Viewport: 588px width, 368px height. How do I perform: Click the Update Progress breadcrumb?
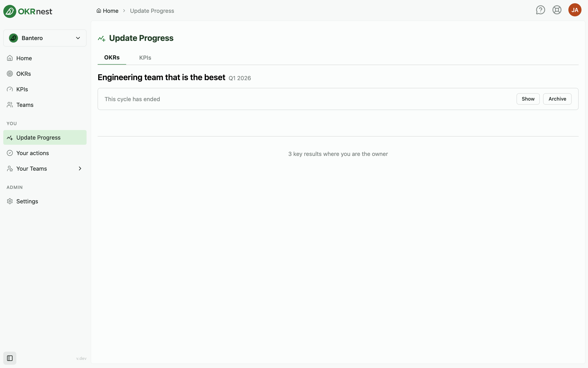point(152,11)
